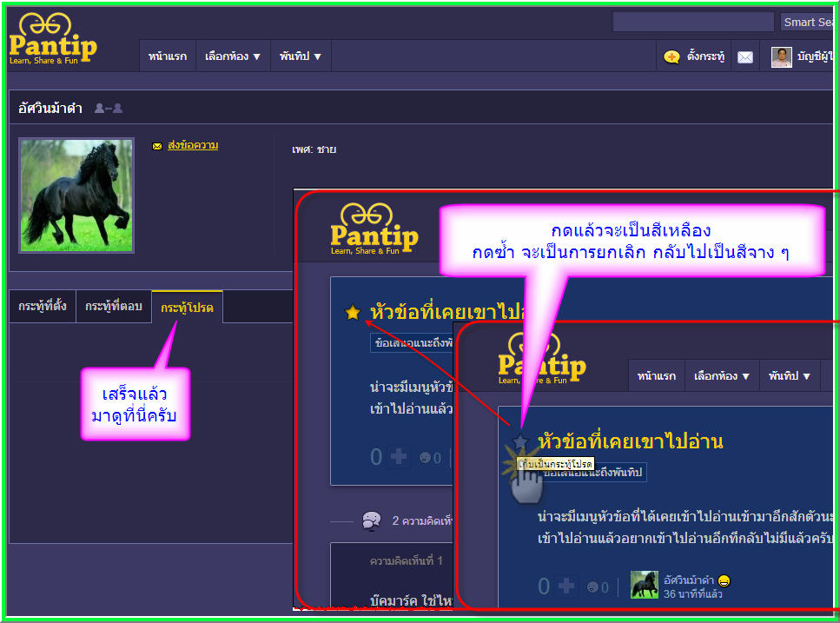The image size is (840, 623).
Task: Click the ตั้งกระทู้ text link
Action: (x=705, y=56)
